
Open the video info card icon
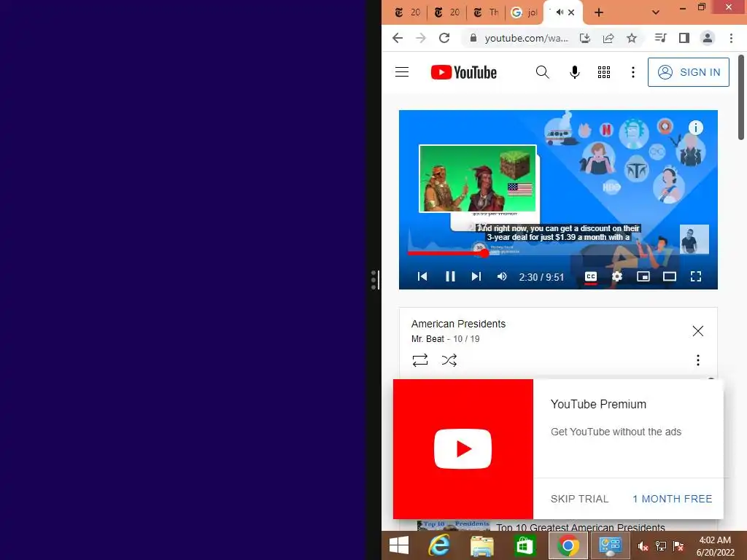[x=695, y=128]
